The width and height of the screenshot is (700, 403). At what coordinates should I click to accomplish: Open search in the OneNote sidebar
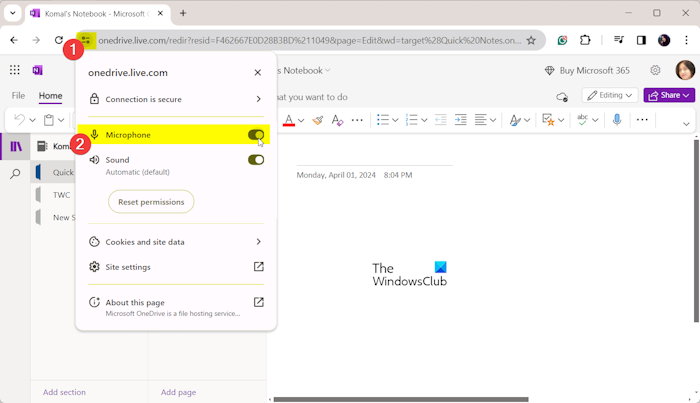tap(15, 174)
